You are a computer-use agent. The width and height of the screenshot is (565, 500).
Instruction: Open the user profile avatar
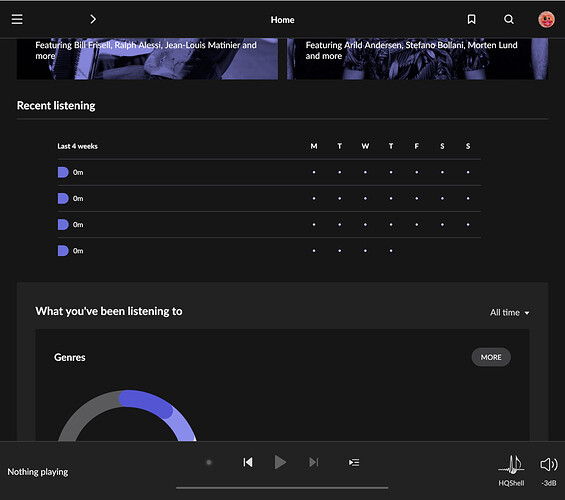pyautogui.click(x=546, y=19)
